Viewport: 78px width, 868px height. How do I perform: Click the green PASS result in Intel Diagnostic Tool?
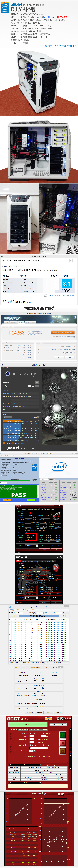pos(18,495)
